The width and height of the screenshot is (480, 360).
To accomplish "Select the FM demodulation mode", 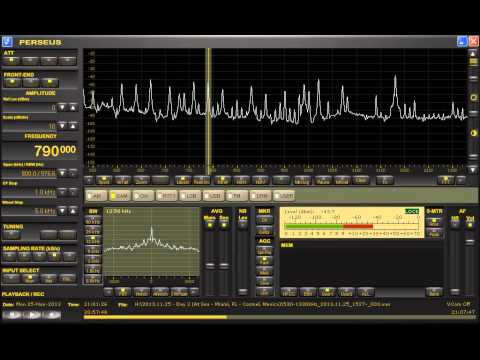I will pos(237,196).
